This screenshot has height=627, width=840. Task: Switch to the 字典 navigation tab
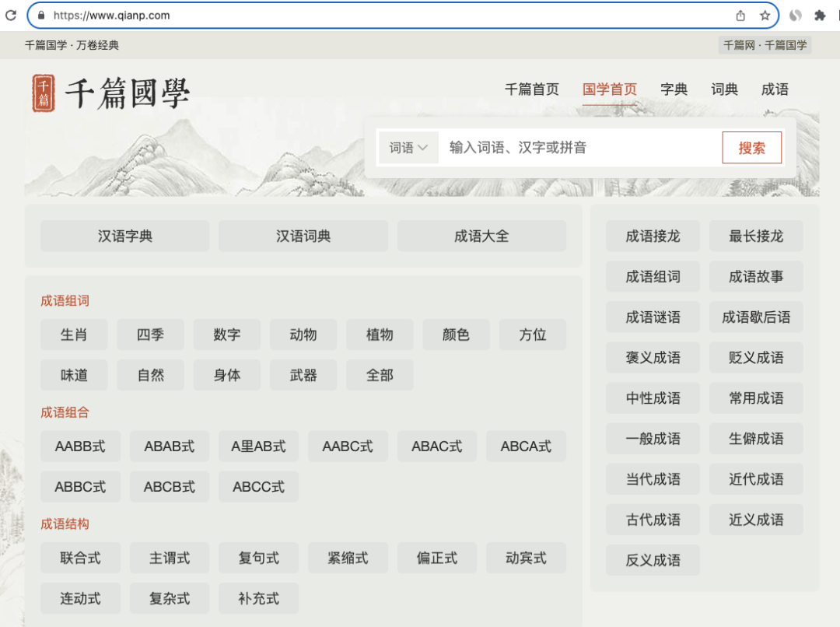[674, 89]
